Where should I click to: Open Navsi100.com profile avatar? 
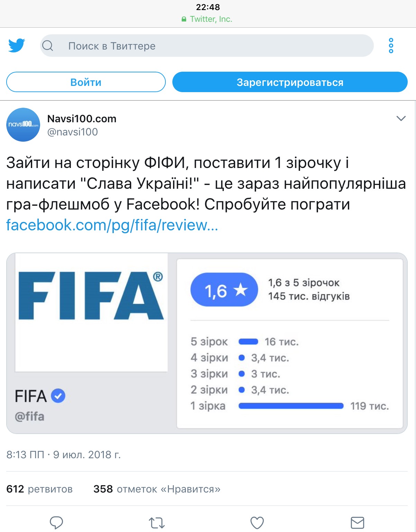click(x=23, y=125)
